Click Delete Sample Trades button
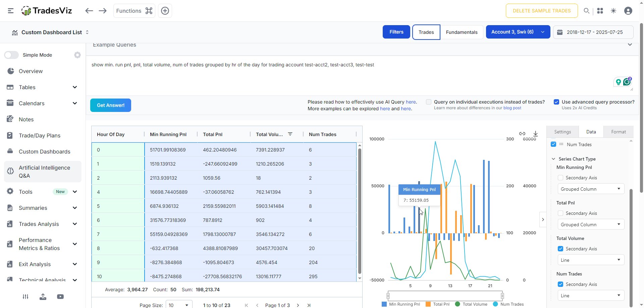The width and height of the screenshot is (644, 308). [x=542, y=11]
